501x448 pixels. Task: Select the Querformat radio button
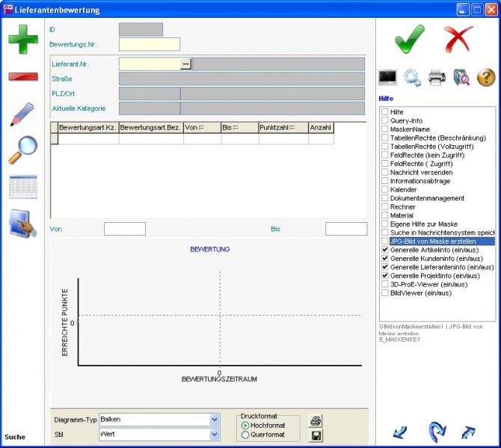tap(245, 435)
